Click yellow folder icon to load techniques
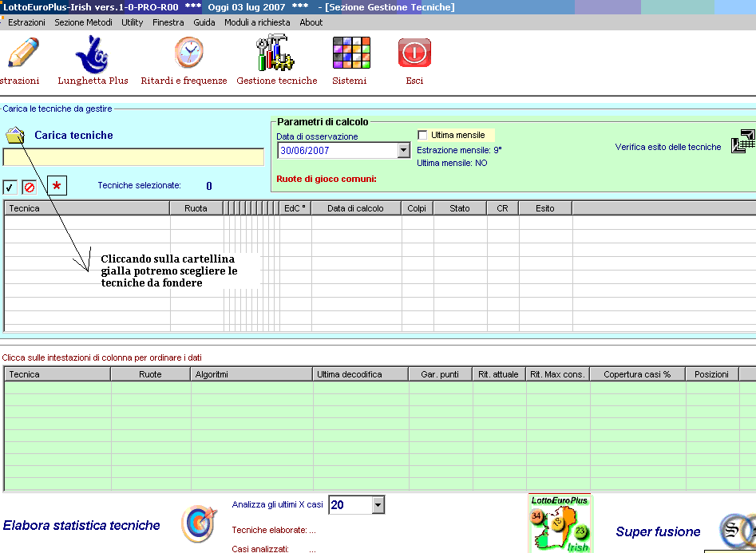This screenshot has width=756, height=553. [15, 135]
